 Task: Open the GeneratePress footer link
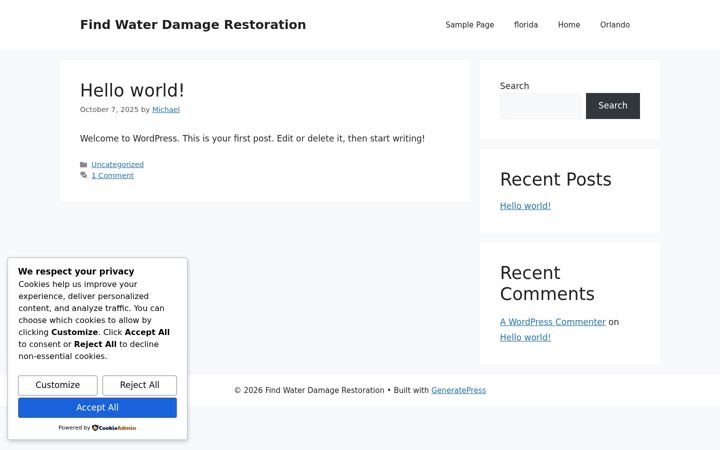tap(458, 390)
